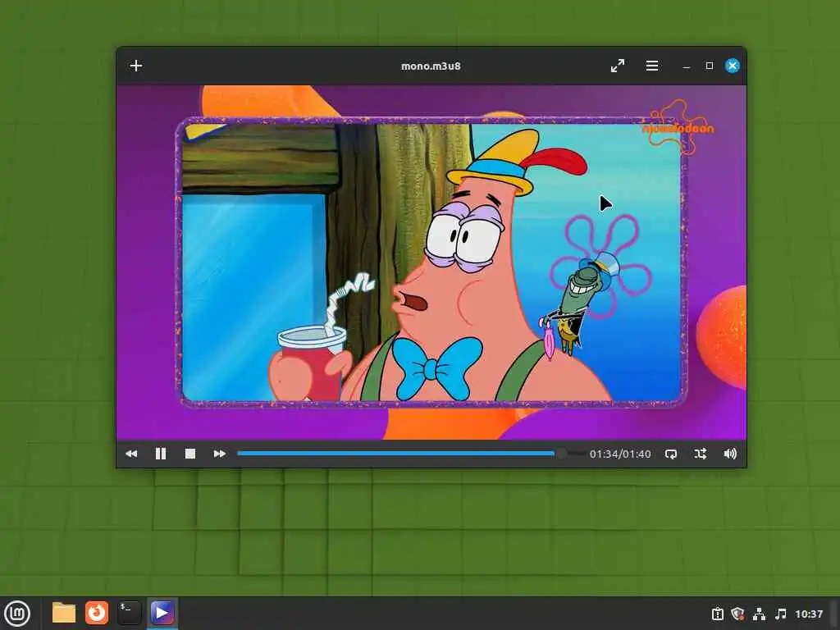Pause the playing video
Image resolution: width=840 pixels, height=630 pixels.
[161, 454]
